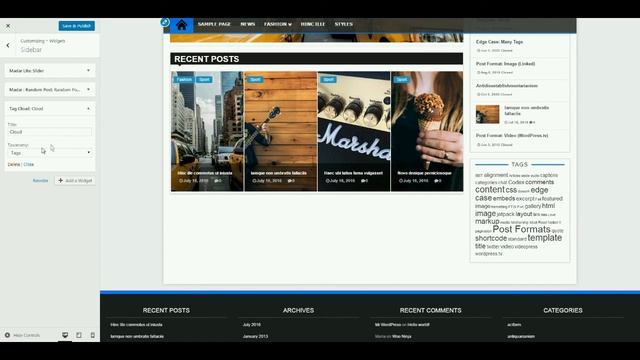This screenshot has width=640, height=360.
Task: Close the WordPress Customizer panel
Action: point(8,26)
